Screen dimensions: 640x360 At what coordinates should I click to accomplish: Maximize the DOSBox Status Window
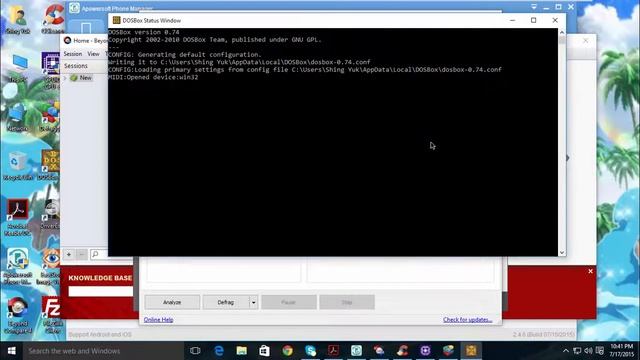533,20
